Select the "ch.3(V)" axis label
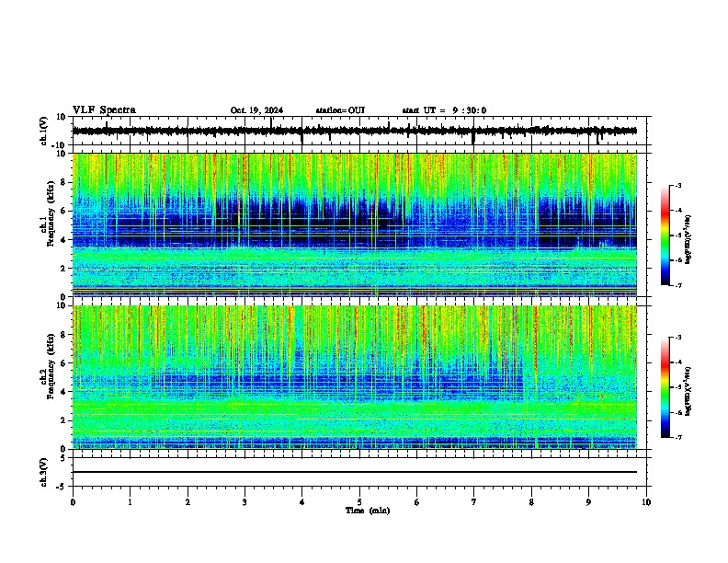The width and height of the screenshot is (728, 563). [x=44, y=473]
